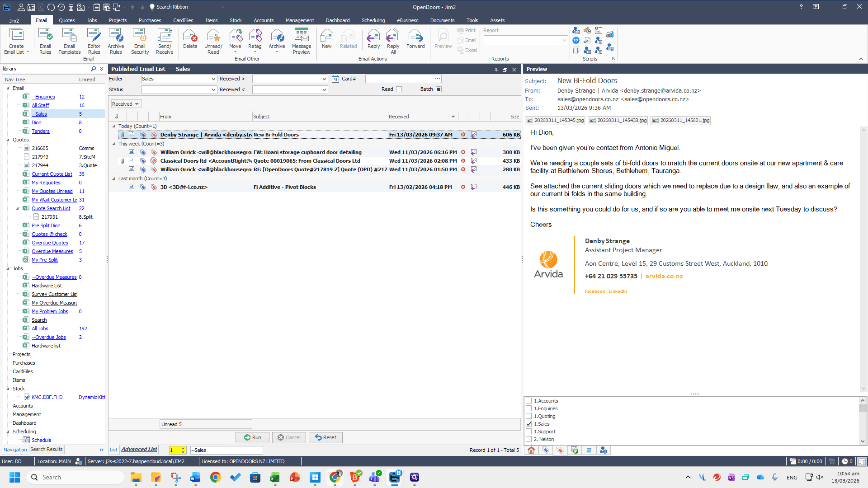Open the Folder dropdown showing Sales
Viewport: 868px width, 488px height.
click(179, 79)
